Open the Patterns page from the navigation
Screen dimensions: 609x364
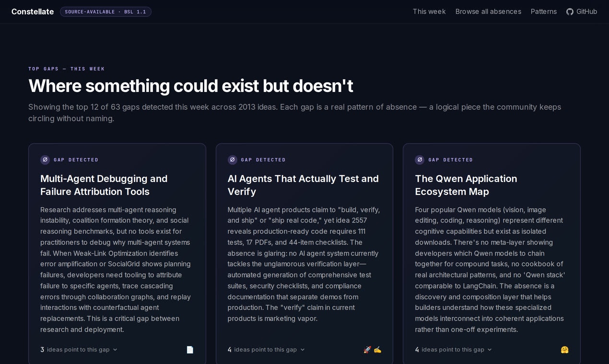pos(544,11)
